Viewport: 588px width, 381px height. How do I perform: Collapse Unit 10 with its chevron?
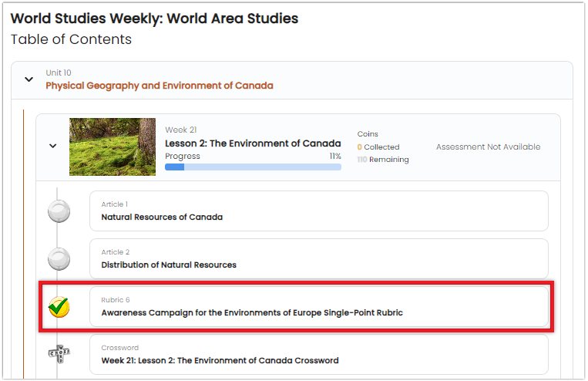coord(29,79)
